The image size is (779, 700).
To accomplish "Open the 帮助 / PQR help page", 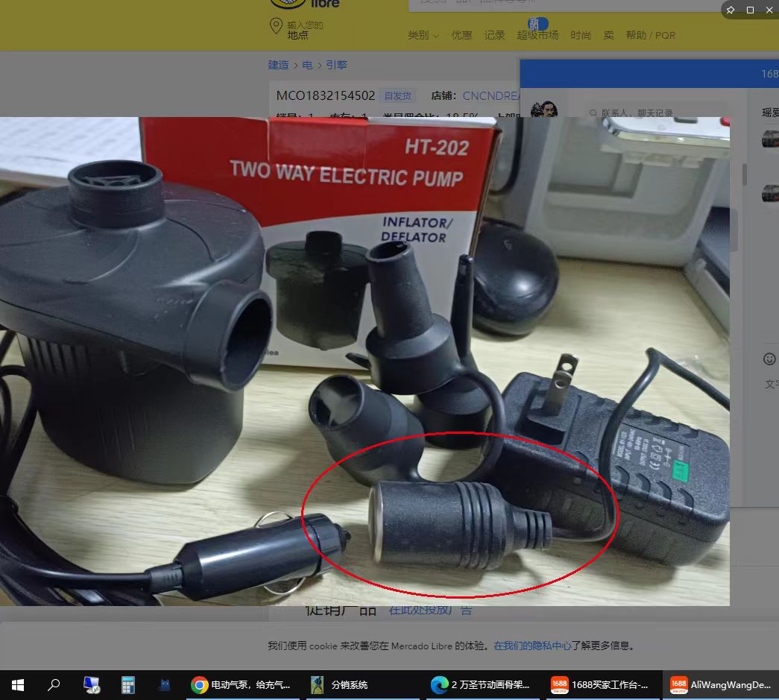I will (650, 35).
